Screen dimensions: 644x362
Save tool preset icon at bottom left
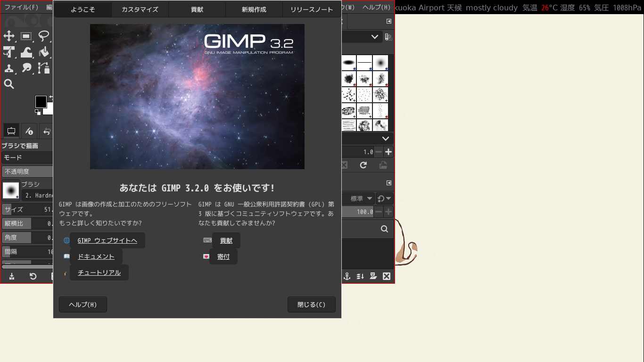coord(12,276)
